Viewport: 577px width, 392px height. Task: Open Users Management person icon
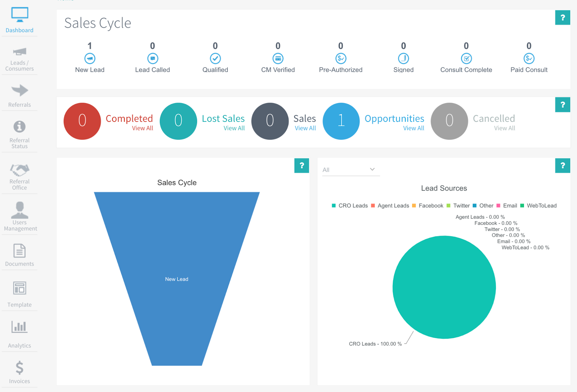19,210
